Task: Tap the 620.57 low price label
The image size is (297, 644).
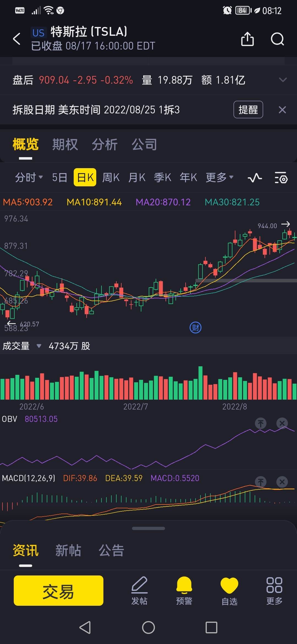Action: point(29,324)
